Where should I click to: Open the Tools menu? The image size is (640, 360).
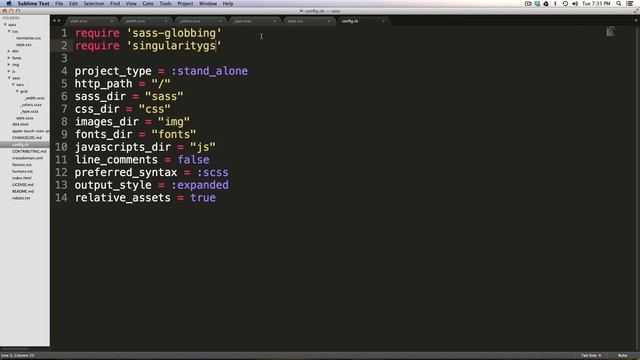click(165, 4)
